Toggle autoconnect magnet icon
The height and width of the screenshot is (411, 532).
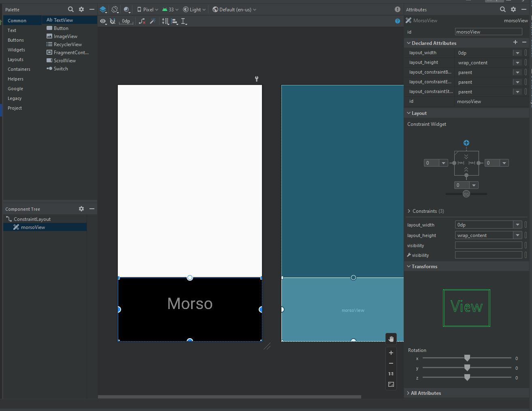[113, 21]
